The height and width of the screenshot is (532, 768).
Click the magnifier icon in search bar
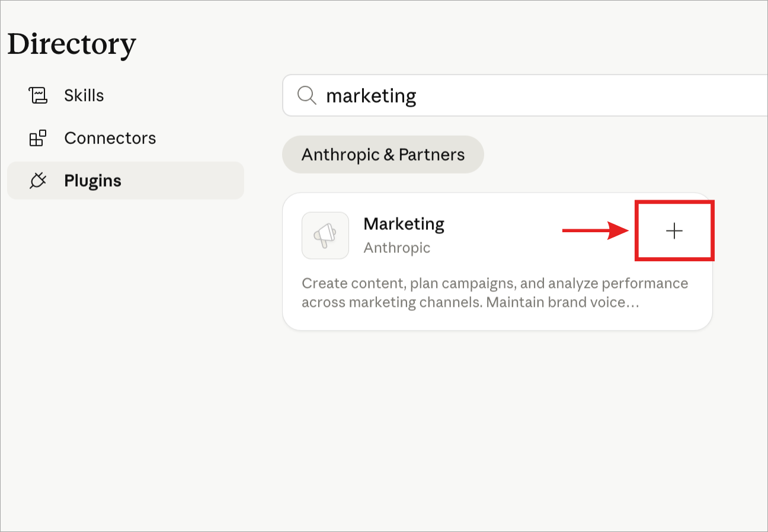tap(306, 95)
